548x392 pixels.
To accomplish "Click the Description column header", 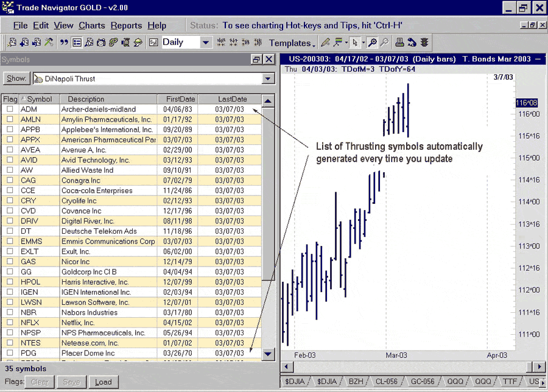I will 108,99.
